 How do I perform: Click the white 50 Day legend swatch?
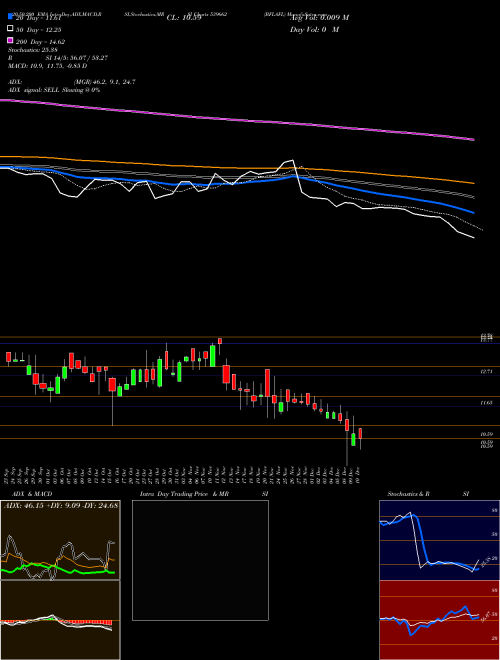(x=10, y=29)
